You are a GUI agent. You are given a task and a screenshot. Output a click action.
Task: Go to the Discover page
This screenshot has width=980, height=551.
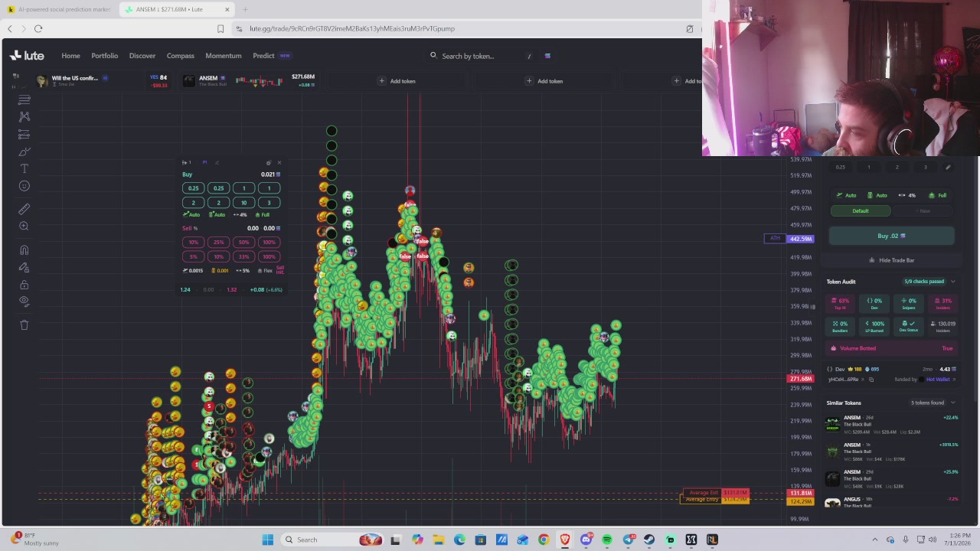(x=142, y=56)
